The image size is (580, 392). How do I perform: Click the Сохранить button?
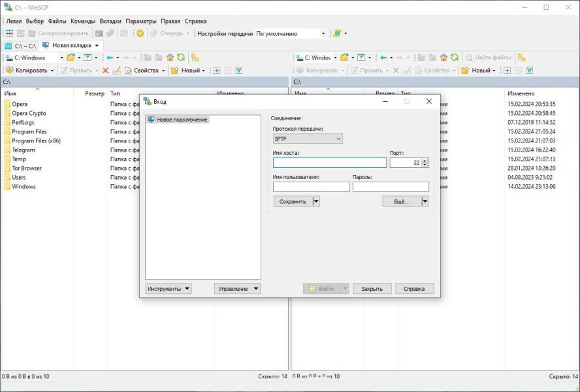point(293,201)
